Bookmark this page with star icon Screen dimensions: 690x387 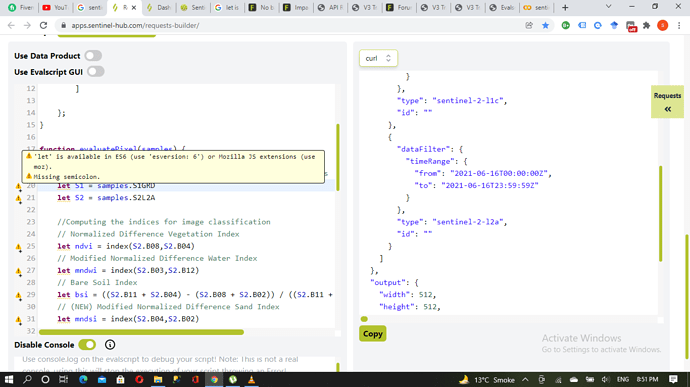(546, 26)
